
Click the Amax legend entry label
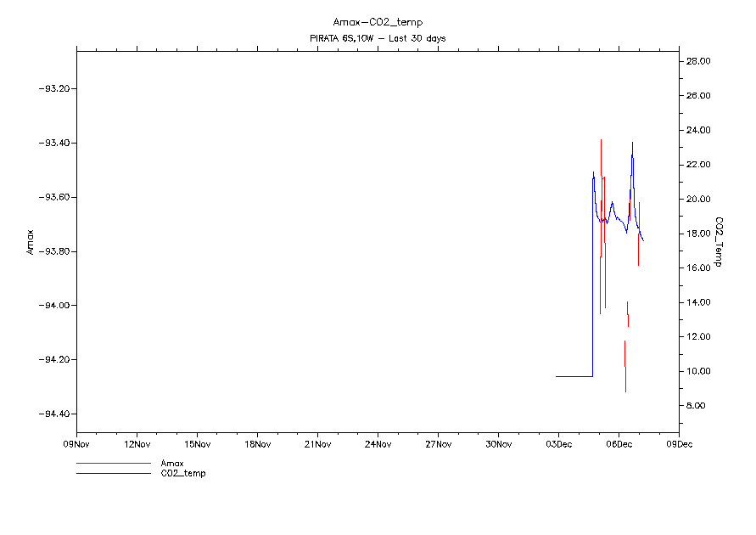click(172, 463)
